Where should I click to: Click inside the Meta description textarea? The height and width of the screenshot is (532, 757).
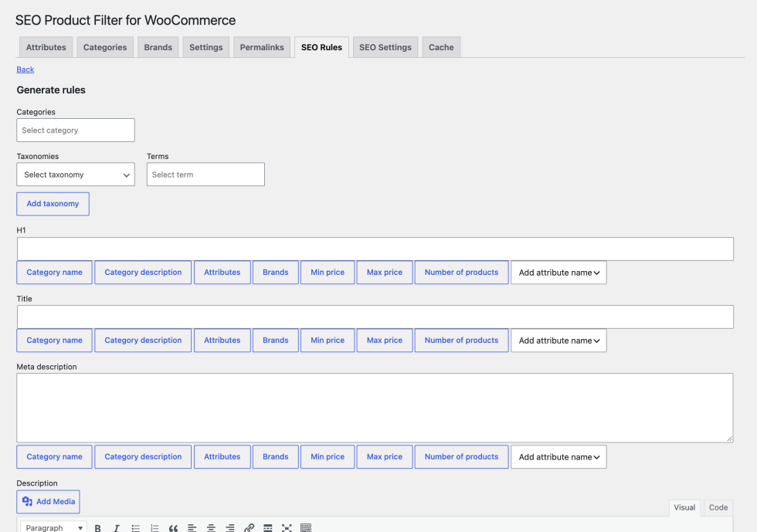pos(375,408)
